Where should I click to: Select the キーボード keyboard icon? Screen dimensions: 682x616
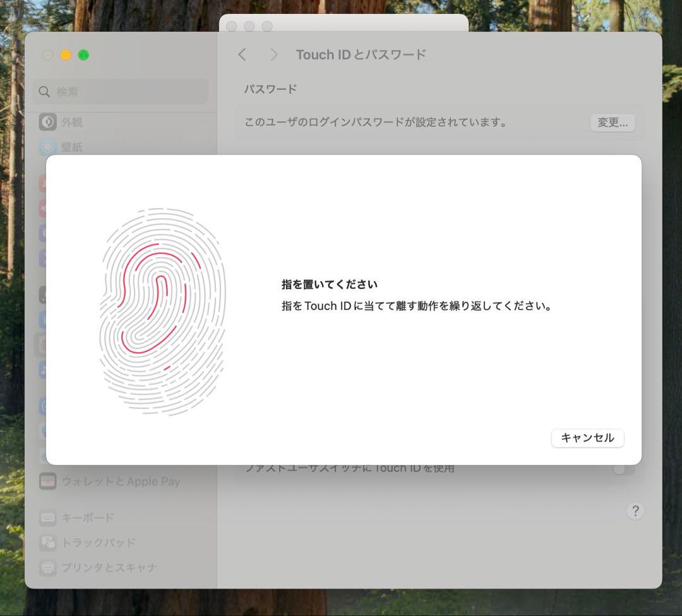48,518
